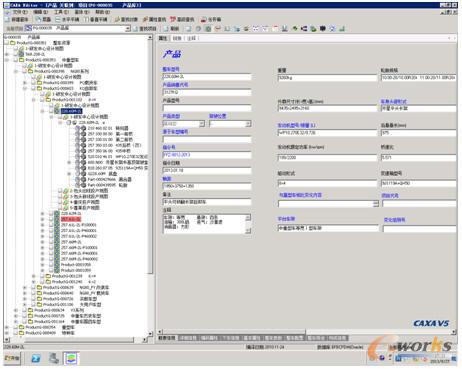The image size is (462, 369).
Task: Click the 刷新 refresh icon
Action: tap(167, 29)
